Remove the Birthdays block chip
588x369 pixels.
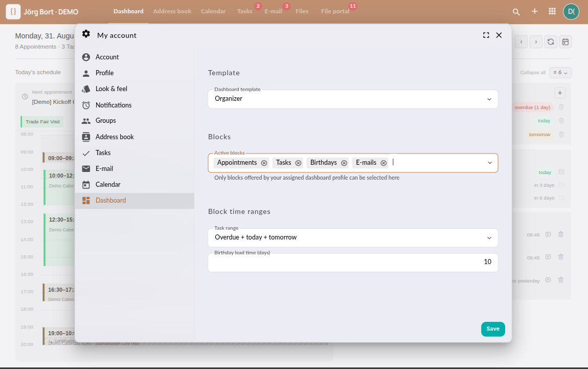pyautogui.click(x=344, y=163)
